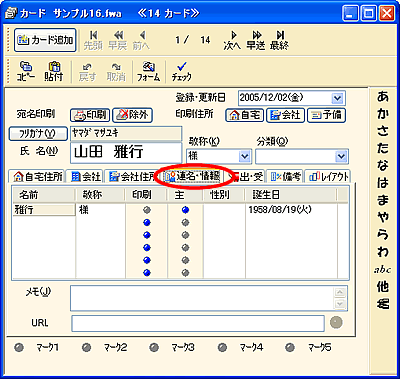Open the 分類(Q) dropdown

[x=341, y=156]
